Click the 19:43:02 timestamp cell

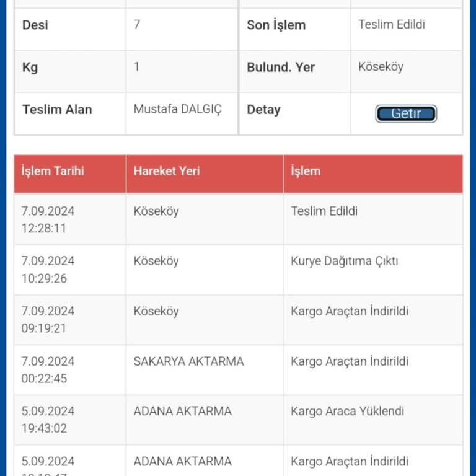pyautogui.click(x=44, y=428)
